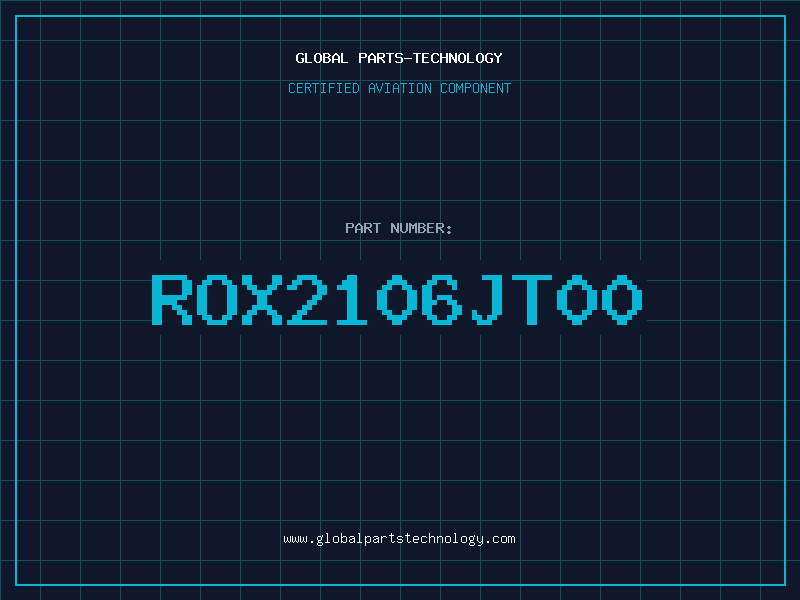Click the PART NUMBER: label
This screenshot has height=600, width=800.
click(399, 228)
